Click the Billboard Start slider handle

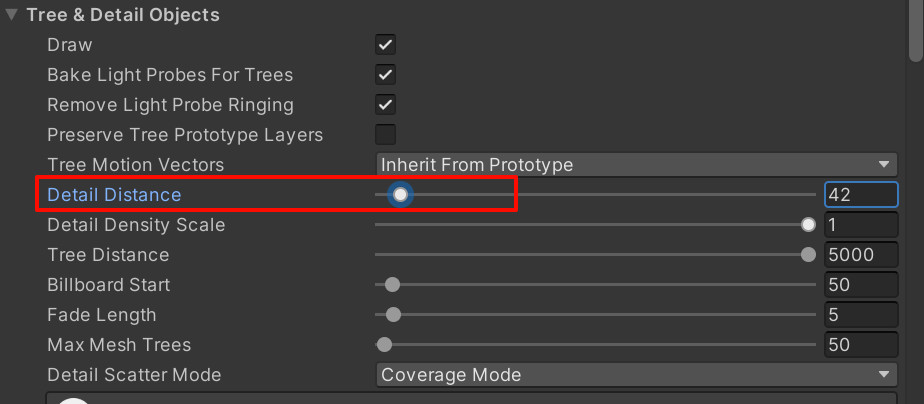point(392,285)
